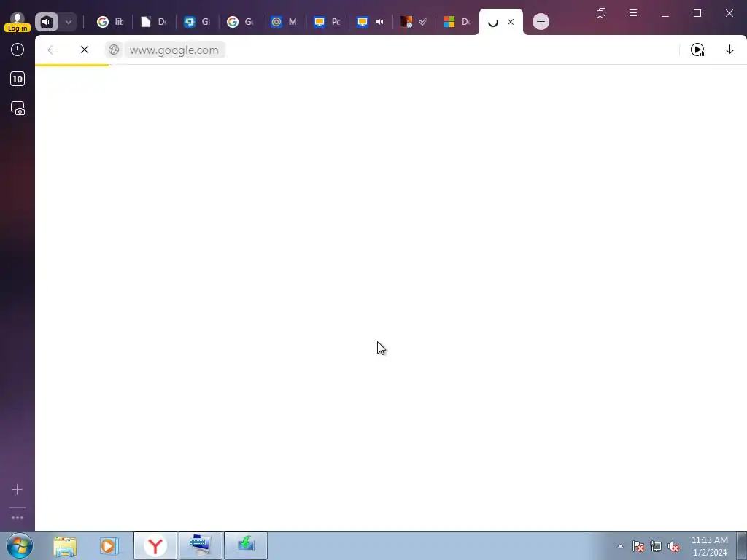Open the green arrow taskbar application
This screenshot has height=560, width=747.
pos(245,545)
